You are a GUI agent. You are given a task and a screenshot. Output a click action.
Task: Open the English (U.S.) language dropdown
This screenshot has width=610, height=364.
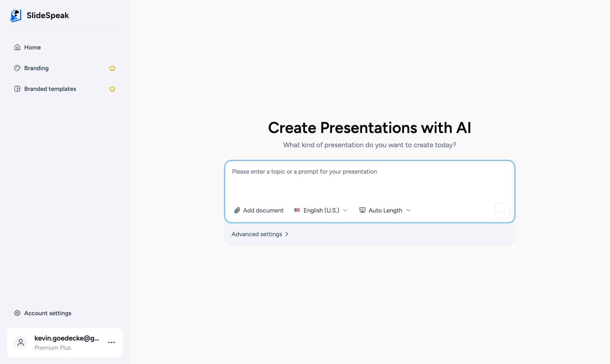click(x=321, y=210)
